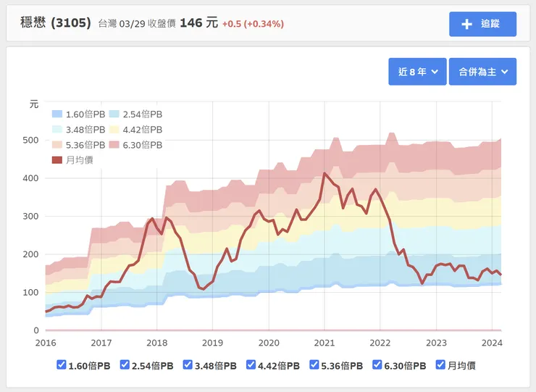Click the 追蹤 follow button
Viewport: 536px width, 392px height.
click(482, 24)
